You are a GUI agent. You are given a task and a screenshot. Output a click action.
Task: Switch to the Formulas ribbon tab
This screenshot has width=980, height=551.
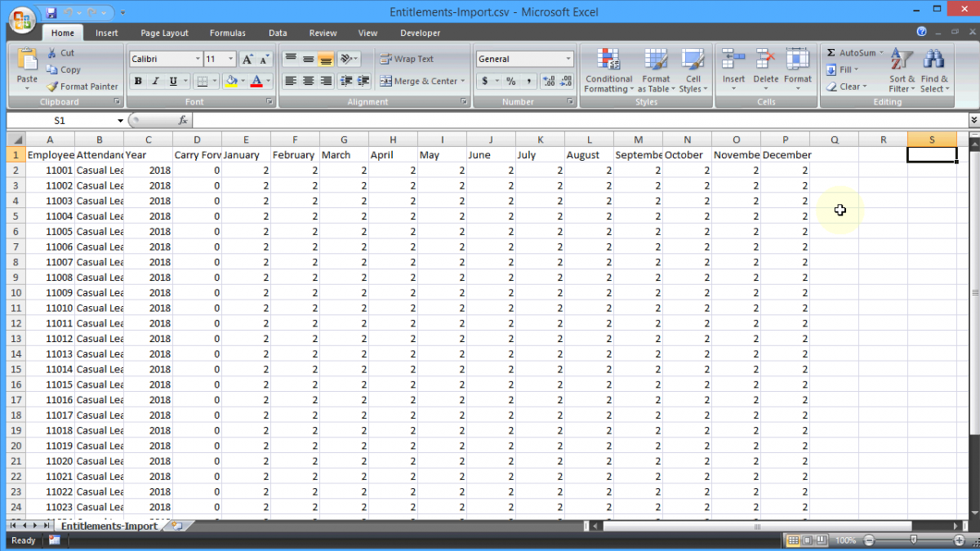point(227,33)
